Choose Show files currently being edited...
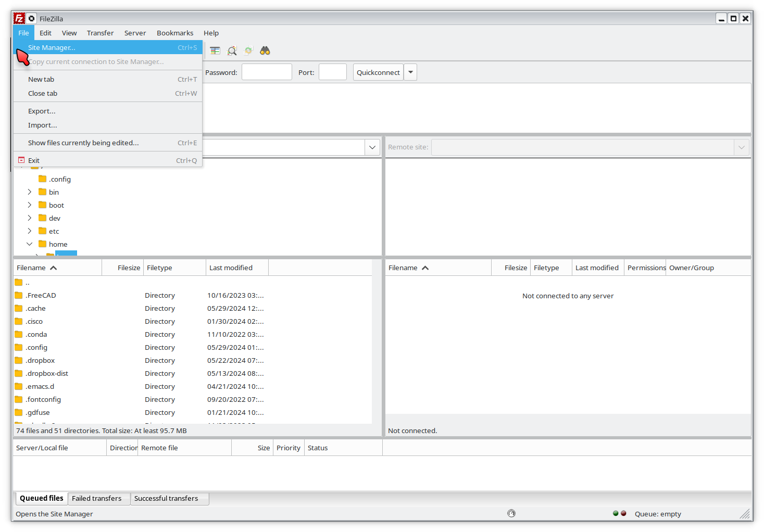This screenshot has height=532, width=764. point(108,143)
